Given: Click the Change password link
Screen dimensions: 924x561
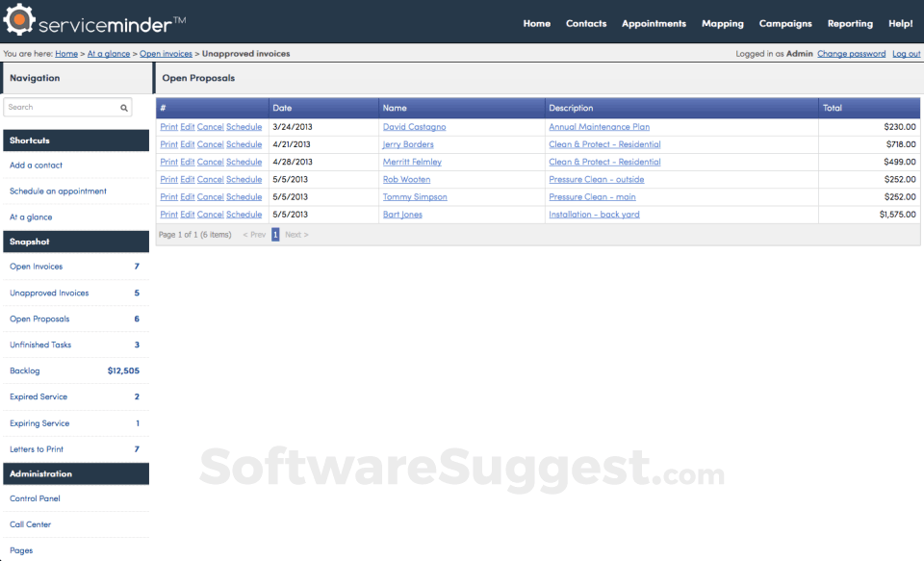Looking at the screenshot, I should [x=851, y=54].
